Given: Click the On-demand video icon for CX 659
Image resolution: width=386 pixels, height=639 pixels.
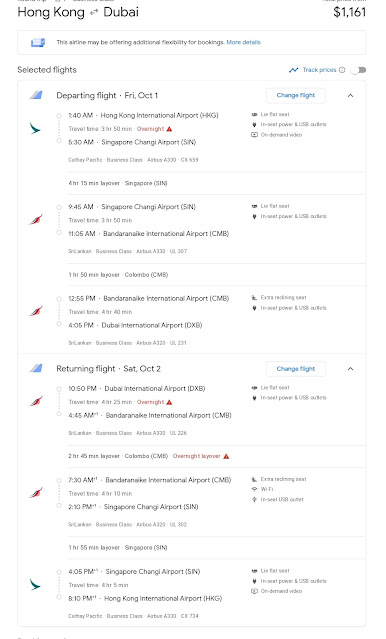Looking at the screenshot, I should (x=254, y=134).
